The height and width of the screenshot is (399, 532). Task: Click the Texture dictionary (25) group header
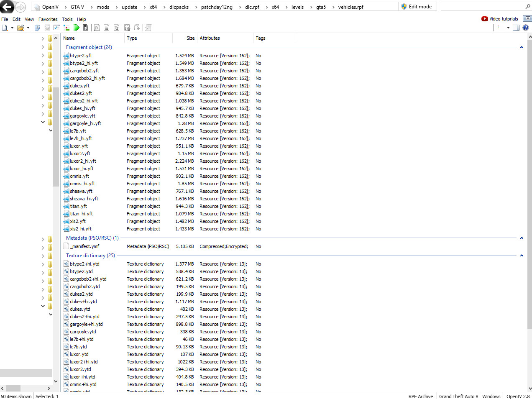pyautogui.click(x=90, y=256)
